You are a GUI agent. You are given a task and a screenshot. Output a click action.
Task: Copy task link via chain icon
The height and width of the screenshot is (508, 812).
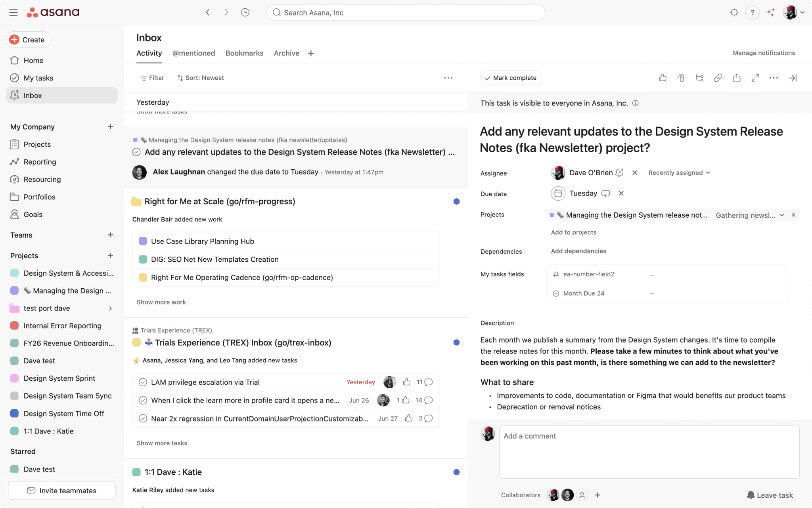tap(718, 78)
